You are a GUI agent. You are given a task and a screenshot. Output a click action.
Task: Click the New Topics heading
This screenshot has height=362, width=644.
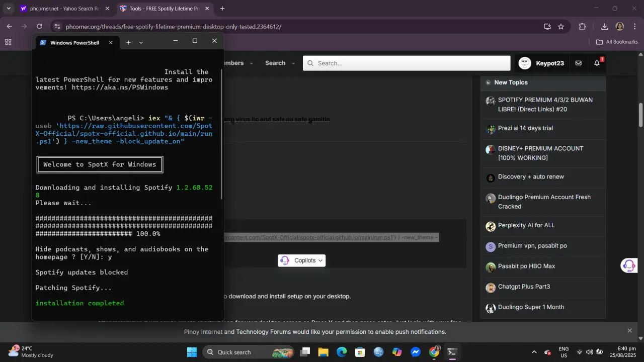click(511, 82)
